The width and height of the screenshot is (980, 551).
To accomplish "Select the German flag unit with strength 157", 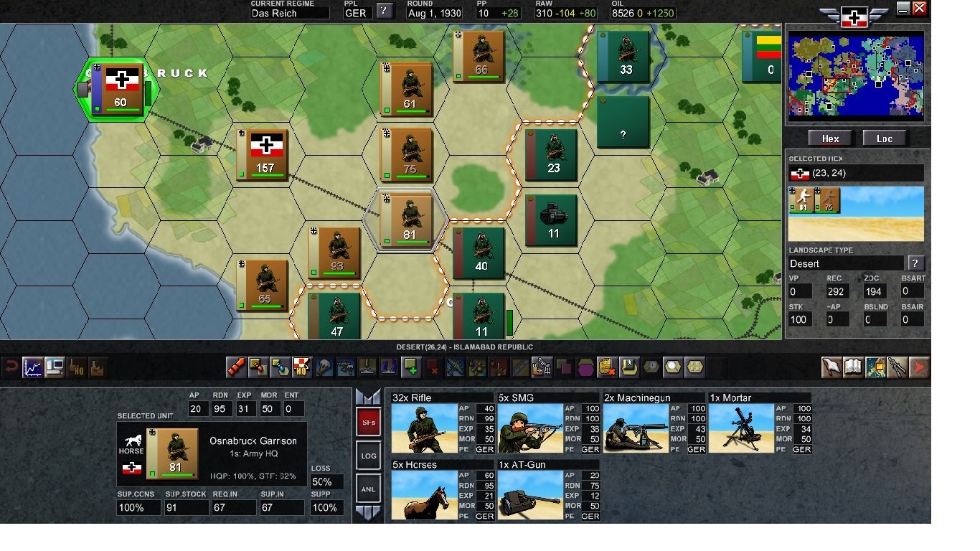I will point(263,155).
